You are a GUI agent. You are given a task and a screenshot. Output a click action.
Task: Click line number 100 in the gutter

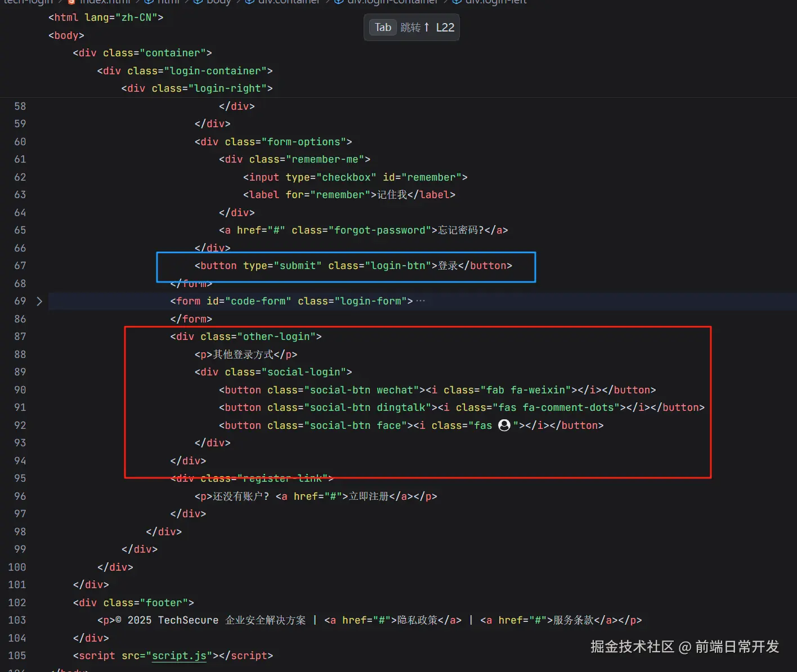(x=17, y=567)
